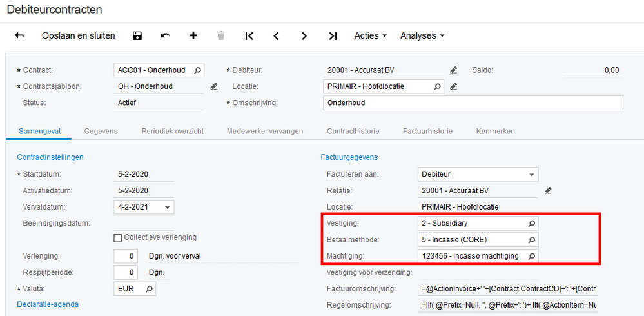This screenshot has width=644, height=316.
Task: Open the Factuurhistorie tab
Action: (427, 131)
